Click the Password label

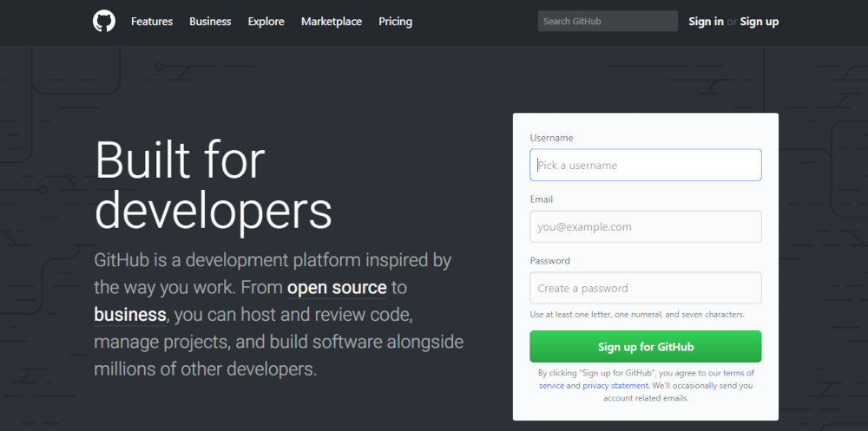coord(549,260)
